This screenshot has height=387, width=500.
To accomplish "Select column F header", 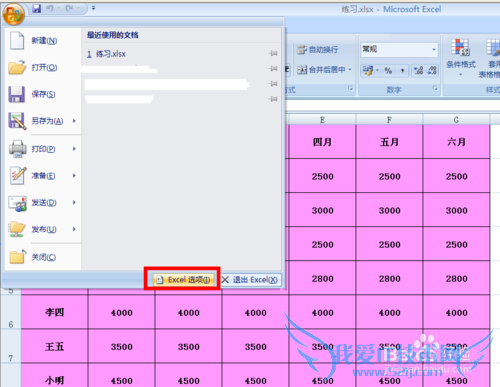I will [389, 120].
